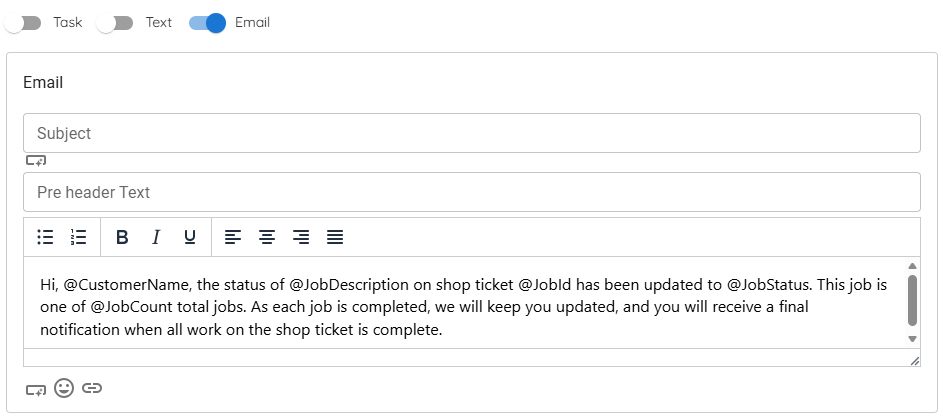Insert placeholder icon under Subject field
Screen dimensions: 943x420
(36, 161)
